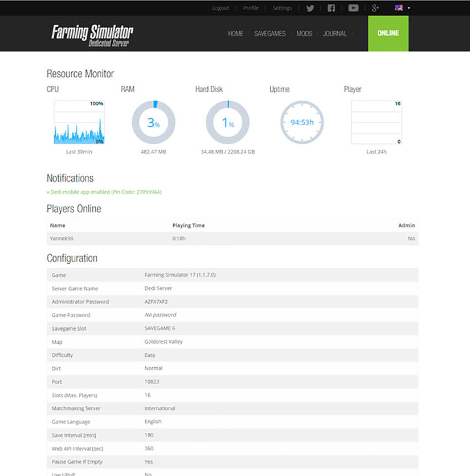Click the Web API Interval value 360
Viewport: 470px width, 476px height.
(x=149, y=448)
